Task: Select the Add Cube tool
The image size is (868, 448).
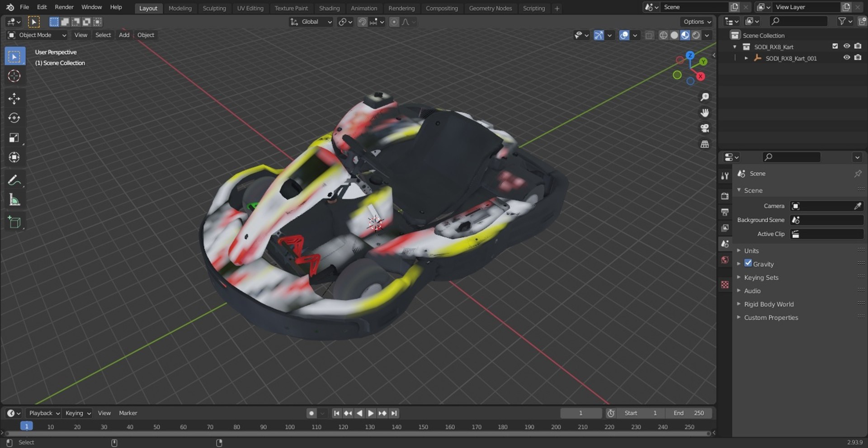Action: pos(14,222)
